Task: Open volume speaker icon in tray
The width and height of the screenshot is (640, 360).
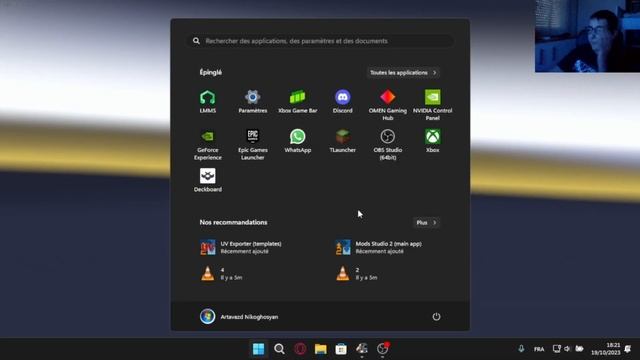Action: point(567,349)
